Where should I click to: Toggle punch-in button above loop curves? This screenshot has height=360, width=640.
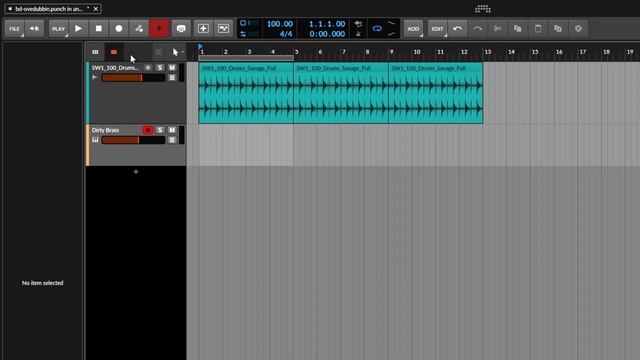391,23
